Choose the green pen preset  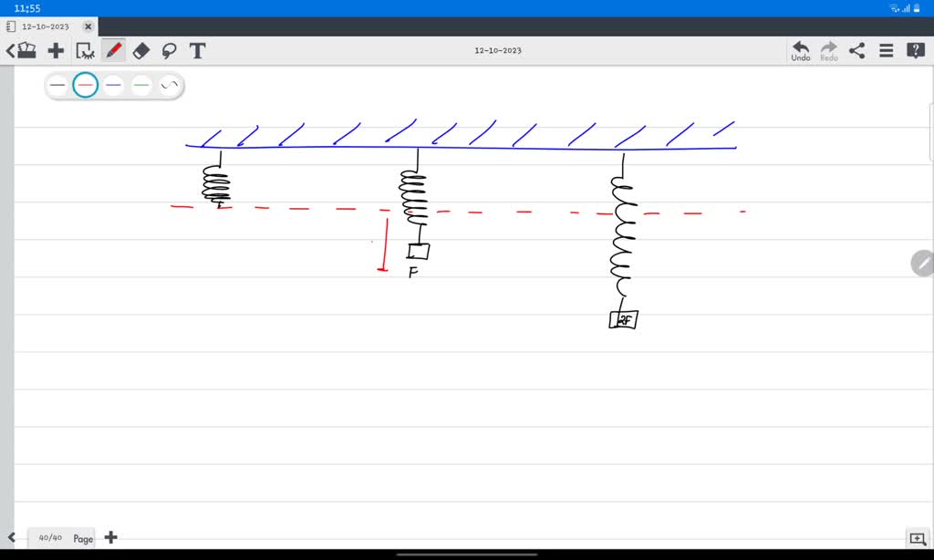tap(141, 85)
